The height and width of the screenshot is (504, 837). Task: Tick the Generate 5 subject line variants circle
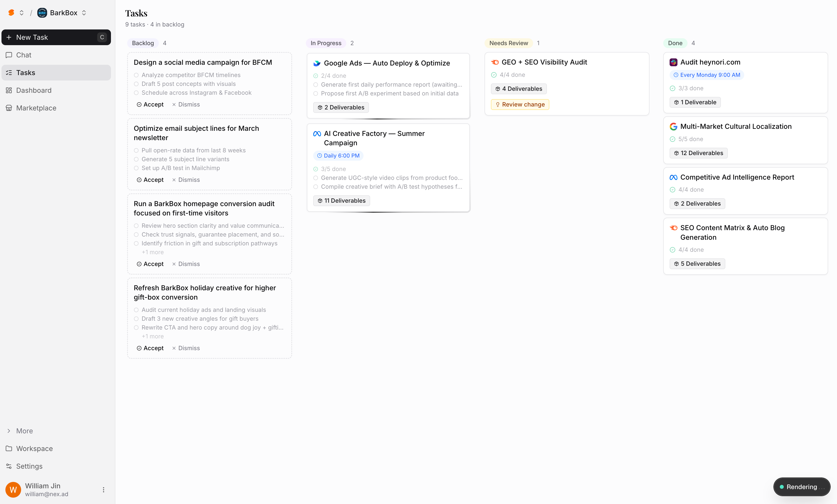pos(136,159)
